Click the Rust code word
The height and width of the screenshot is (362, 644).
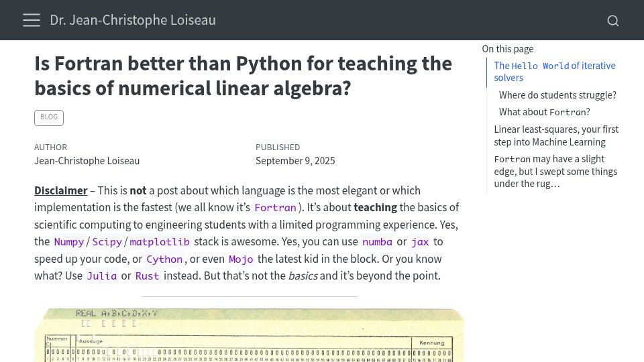click(147, 276)
